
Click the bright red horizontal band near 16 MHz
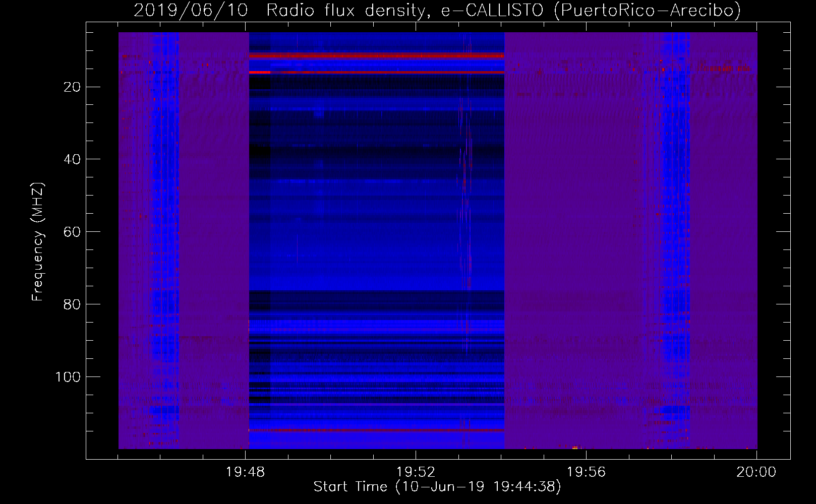pos(377,73)
